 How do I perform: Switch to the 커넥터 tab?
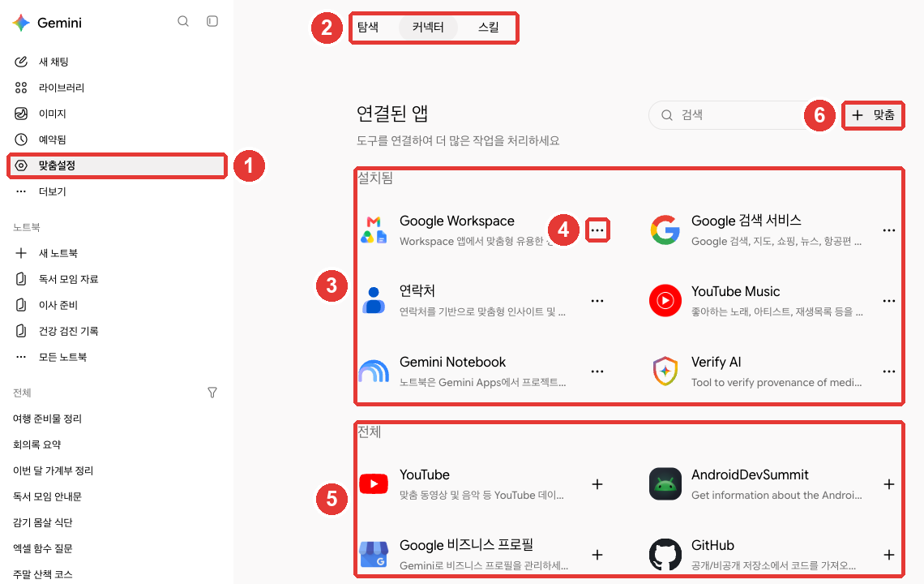(x=428, y=27)
